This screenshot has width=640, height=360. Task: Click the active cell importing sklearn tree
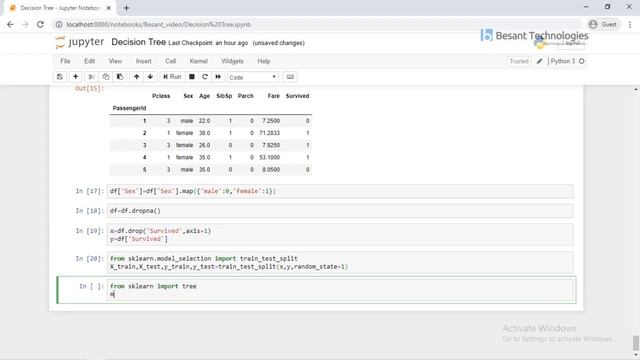(x=341, y=290)
